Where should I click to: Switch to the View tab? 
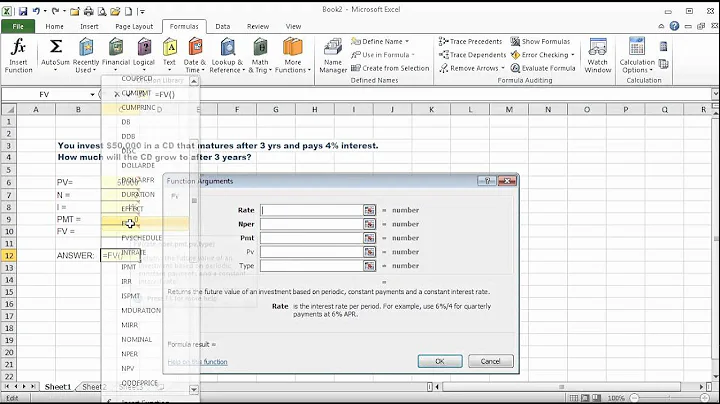click(293, 26)
